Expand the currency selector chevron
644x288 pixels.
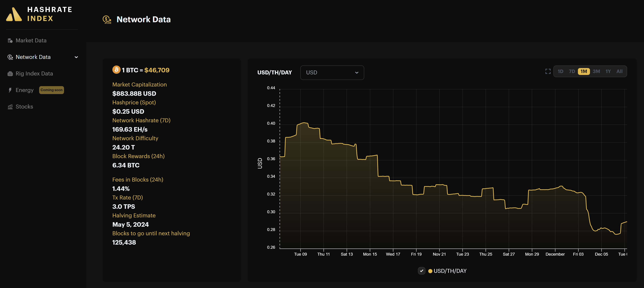click(x=357, y=73)
